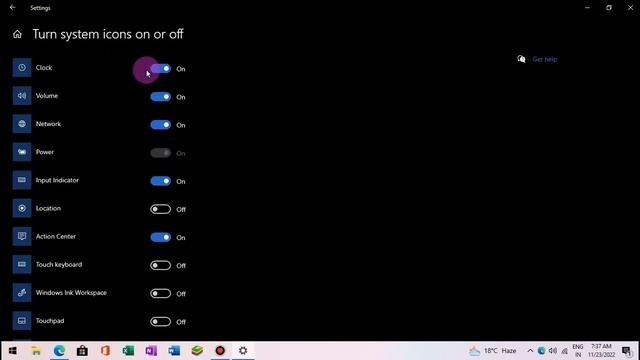Turn off the Clock system icon toggle

coord(160,69)
